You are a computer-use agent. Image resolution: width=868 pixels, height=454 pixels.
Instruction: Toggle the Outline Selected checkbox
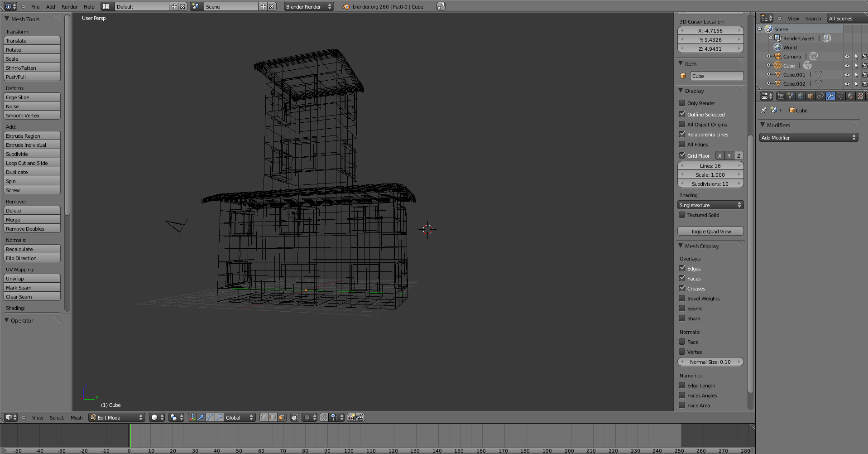(682, 114)
